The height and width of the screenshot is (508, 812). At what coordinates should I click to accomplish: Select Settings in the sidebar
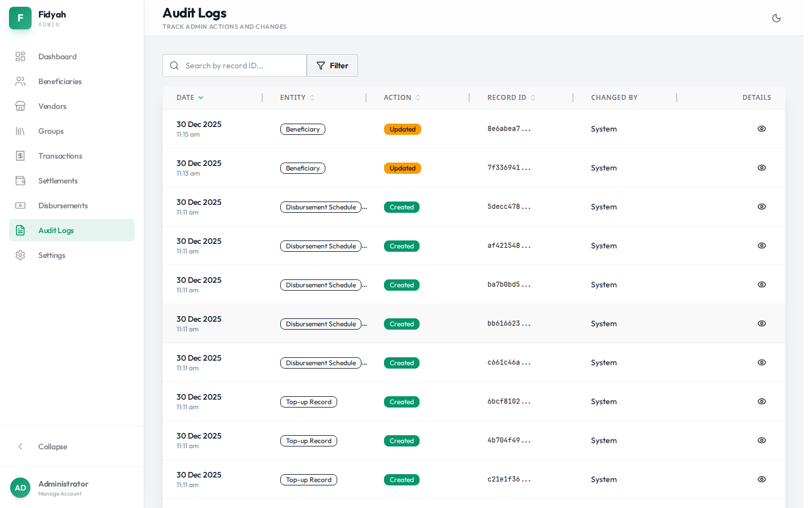[x=51, y=255]
